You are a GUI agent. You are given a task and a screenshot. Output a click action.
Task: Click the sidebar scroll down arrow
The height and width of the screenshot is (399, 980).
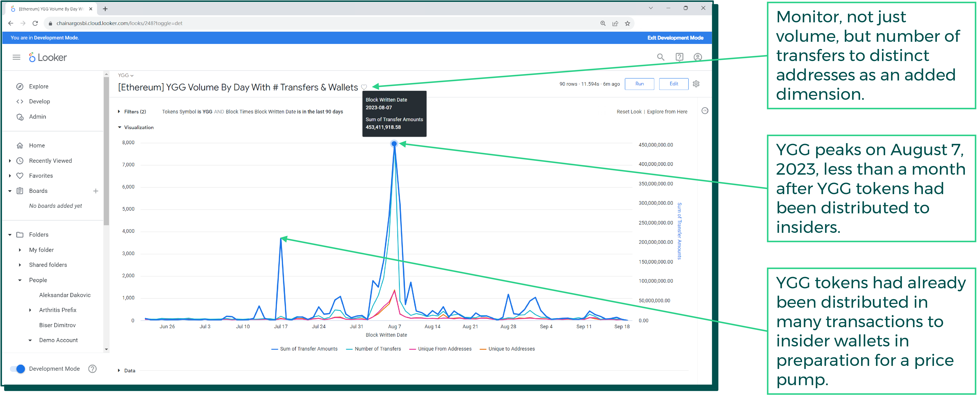pyautogui.click(x=106, y=350)
